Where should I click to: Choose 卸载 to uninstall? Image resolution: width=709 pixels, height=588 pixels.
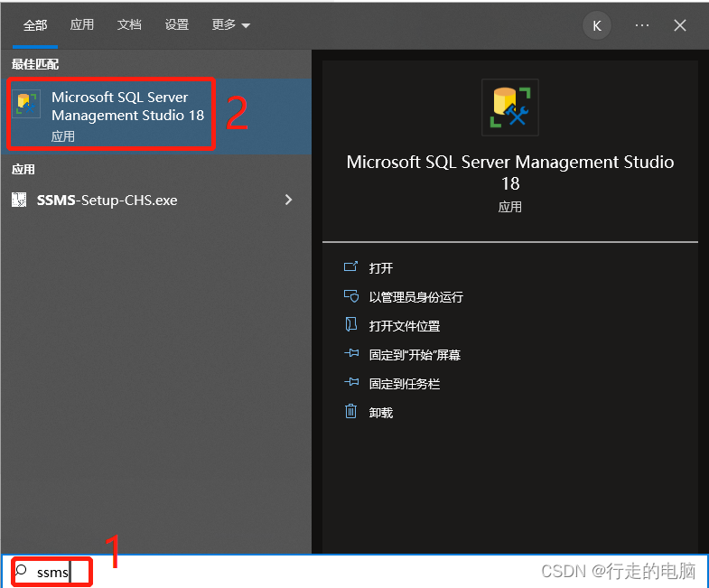coord(381,413)
